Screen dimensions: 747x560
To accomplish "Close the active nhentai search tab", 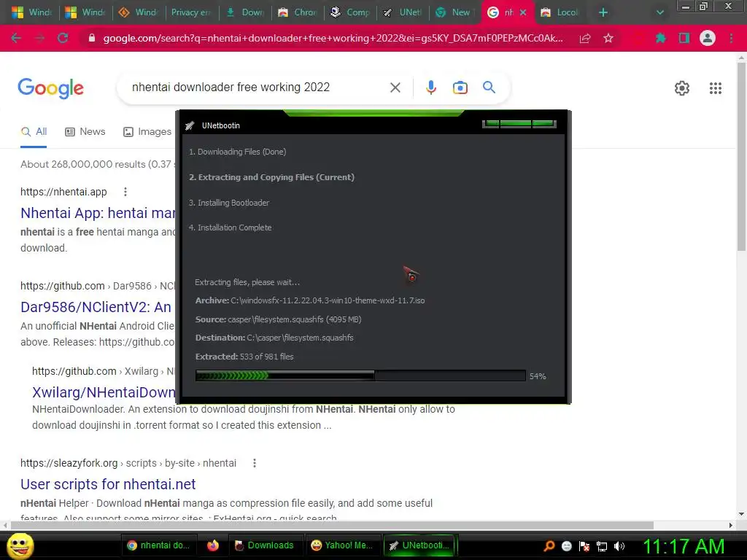I will [x=523, y=12].
